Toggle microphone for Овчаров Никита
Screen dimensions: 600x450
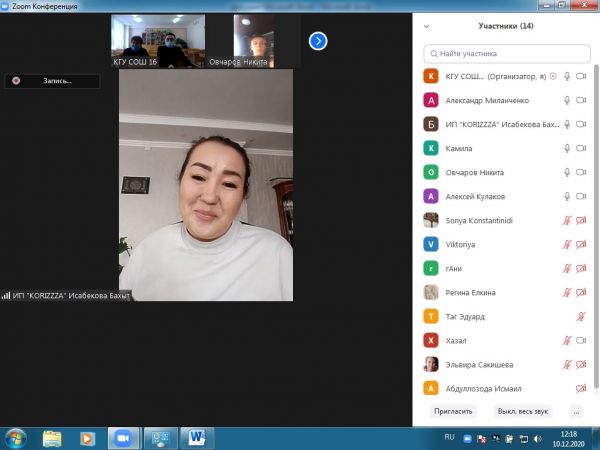(567, 172)
